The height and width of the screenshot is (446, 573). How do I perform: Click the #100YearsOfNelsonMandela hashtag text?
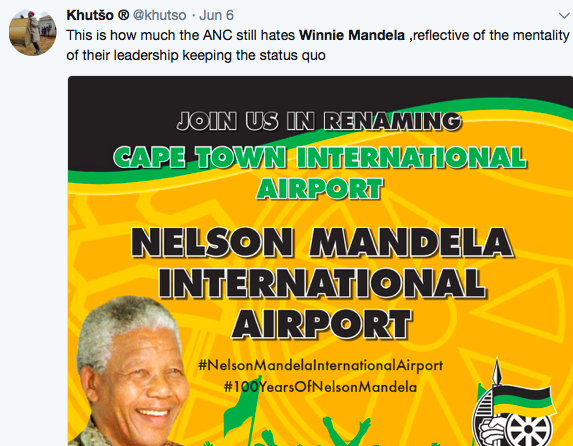click(320, 387)
